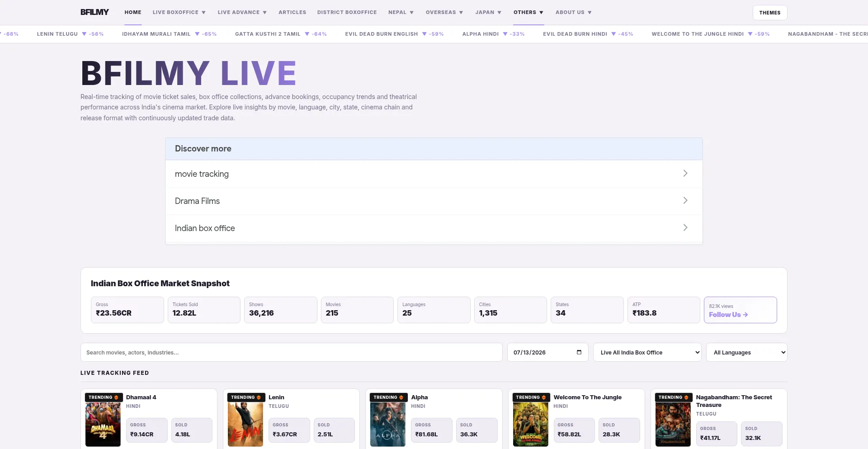Click Nagabandham: The Secret Treasure title
Viewport: 868px width, 449px height.
[x=734, y=401]
